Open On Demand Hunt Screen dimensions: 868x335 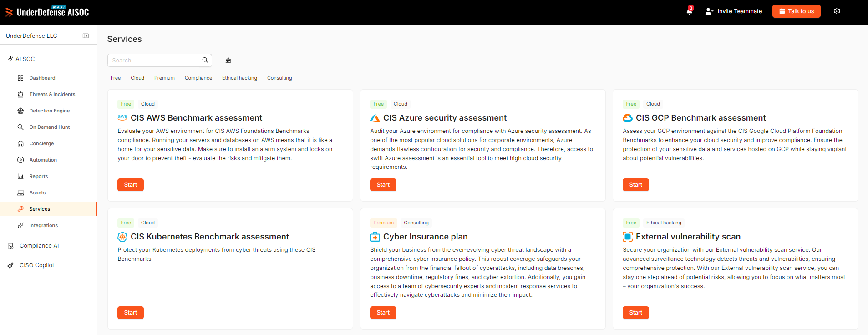tap(50, 127)
